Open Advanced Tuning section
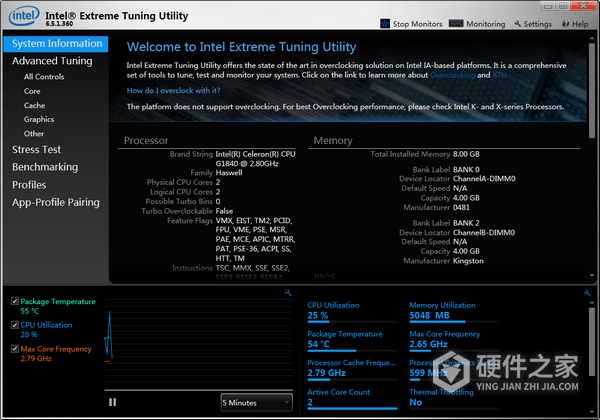 tap(52, 61)
